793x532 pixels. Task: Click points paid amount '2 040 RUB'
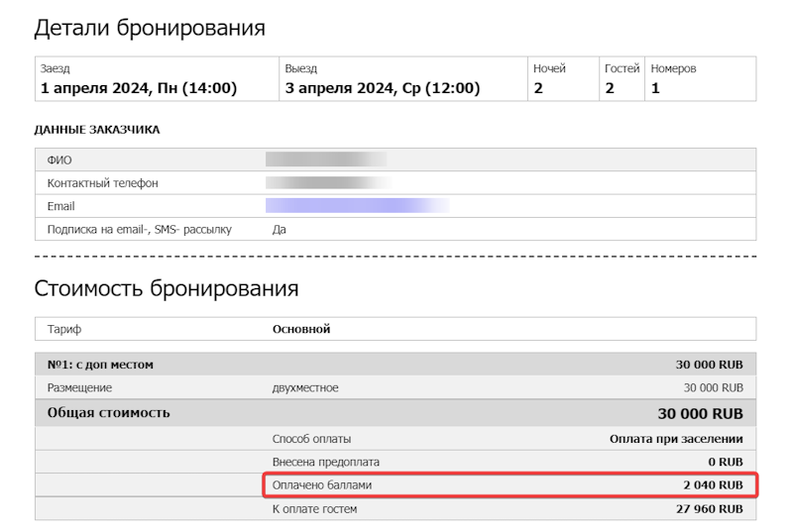[713, 485]
